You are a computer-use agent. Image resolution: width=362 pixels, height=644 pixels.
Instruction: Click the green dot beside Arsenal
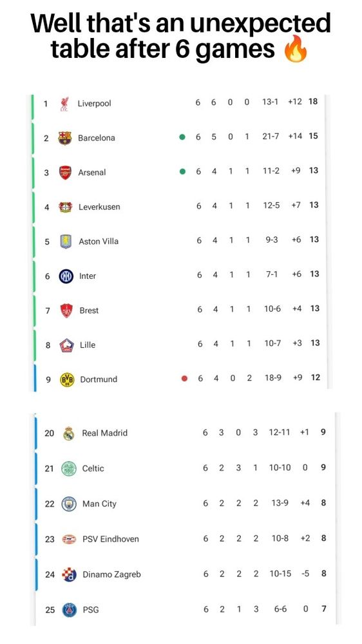click(183, 172)
